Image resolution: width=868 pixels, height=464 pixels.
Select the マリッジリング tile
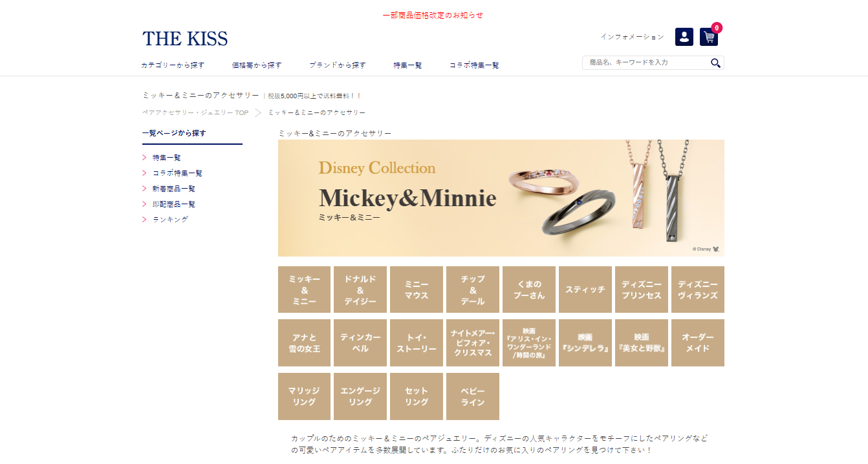click(304, 396)
